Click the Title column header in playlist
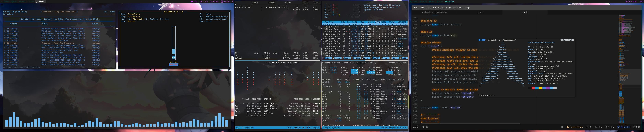Screen dimensions: 644x132 tap(44, 24)
